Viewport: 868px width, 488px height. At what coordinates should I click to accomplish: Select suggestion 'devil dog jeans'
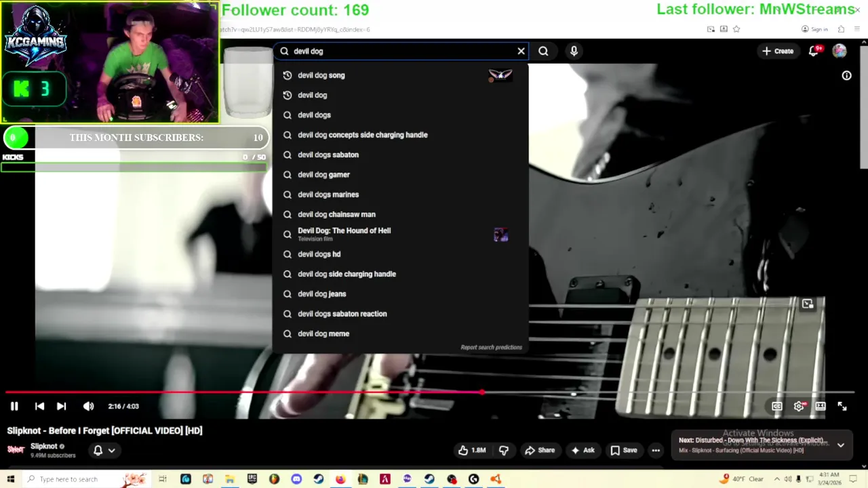click(x=400, y=294)
